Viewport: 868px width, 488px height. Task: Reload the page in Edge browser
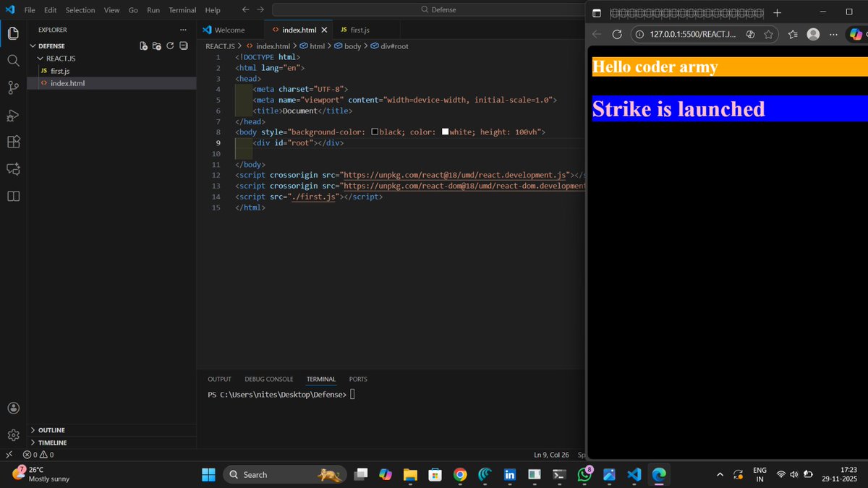coord(617,34)
